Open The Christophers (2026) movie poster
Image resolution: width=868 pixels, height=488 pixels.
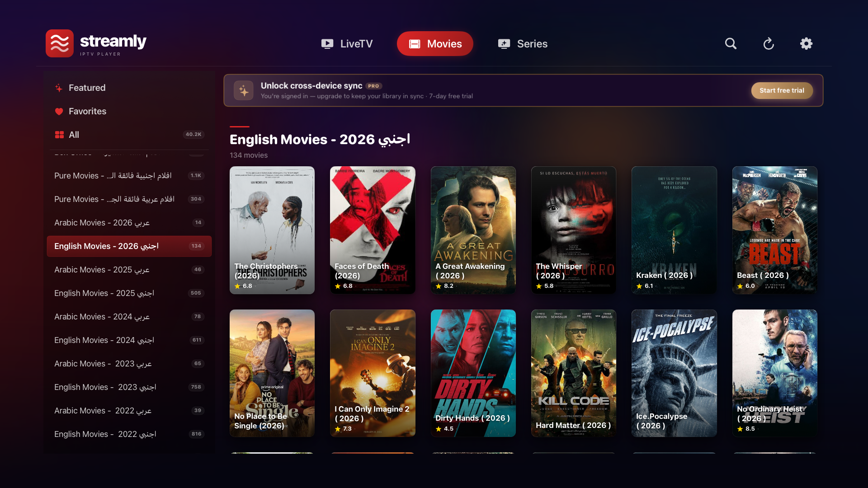pyautogui.click(x=272, y=230)
